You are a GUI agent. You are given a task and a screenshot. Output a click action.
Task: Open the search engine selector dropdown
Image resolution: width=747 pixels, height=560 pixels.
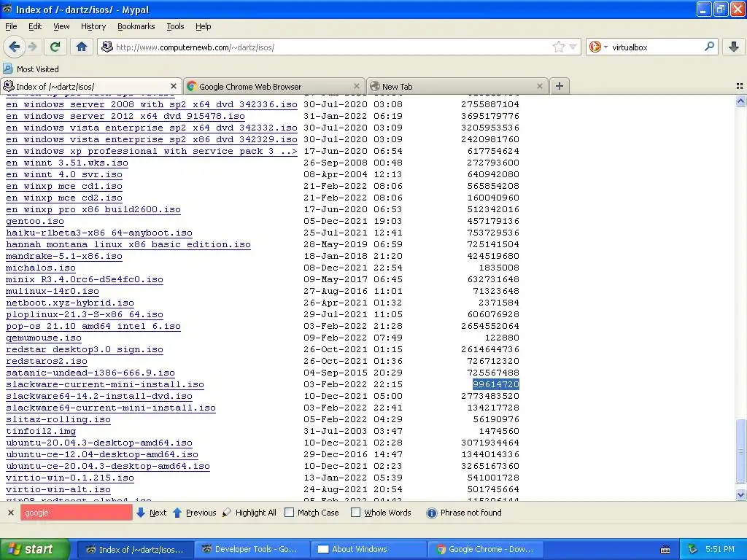(598, 47)
